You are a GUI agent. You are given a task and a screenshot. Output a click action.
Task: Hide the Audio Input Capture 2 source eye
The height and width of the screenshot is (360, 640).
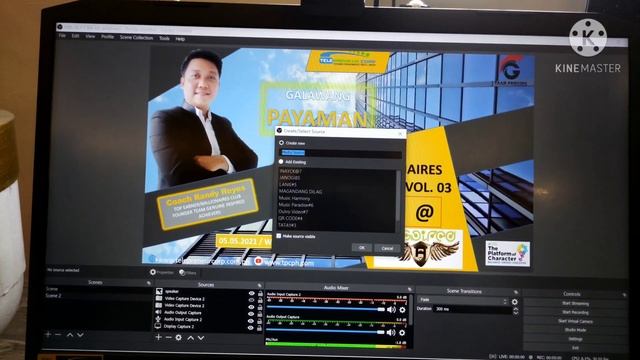click(251, 321)
